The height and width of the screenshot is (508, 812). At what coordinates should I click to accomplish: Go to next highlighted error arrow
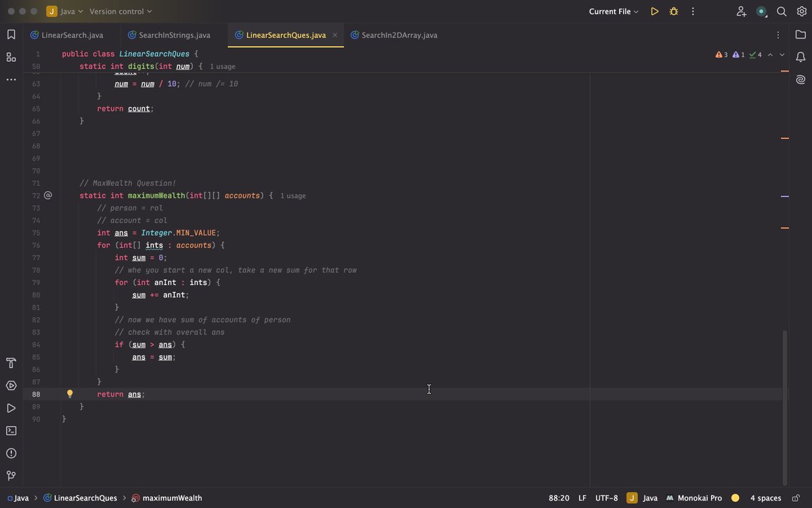pyautogui.click(x=782, y=54)
